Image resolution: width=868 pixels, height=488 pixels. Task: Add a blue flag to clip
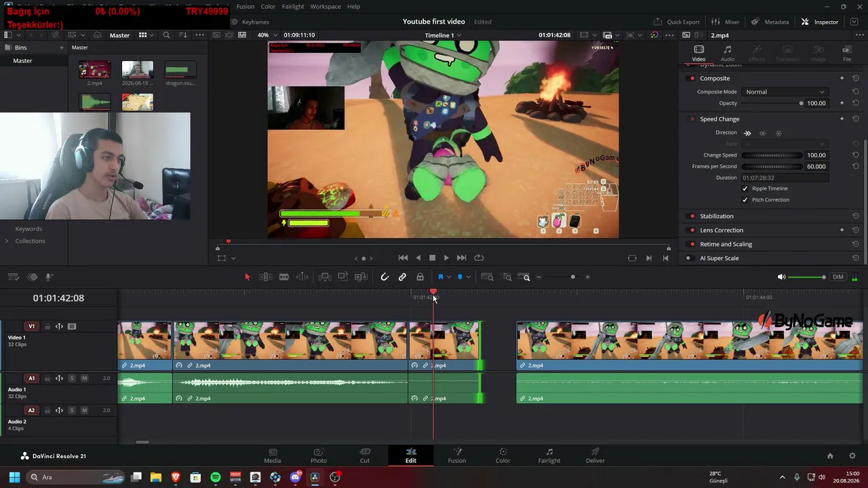(x=441, y=277)
